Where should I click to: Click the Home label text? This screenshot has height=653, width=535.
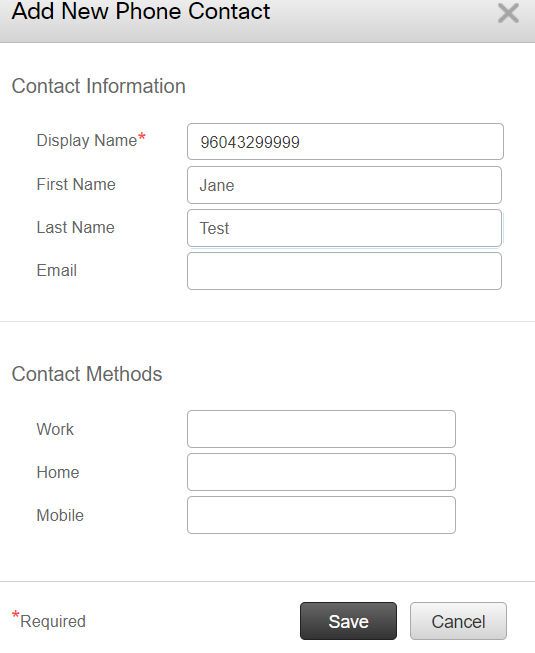[x=58, y=472]
